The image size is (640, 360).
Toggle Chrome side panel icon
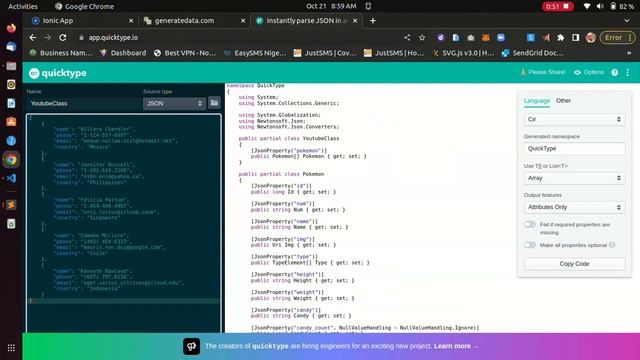click(576, 38)
